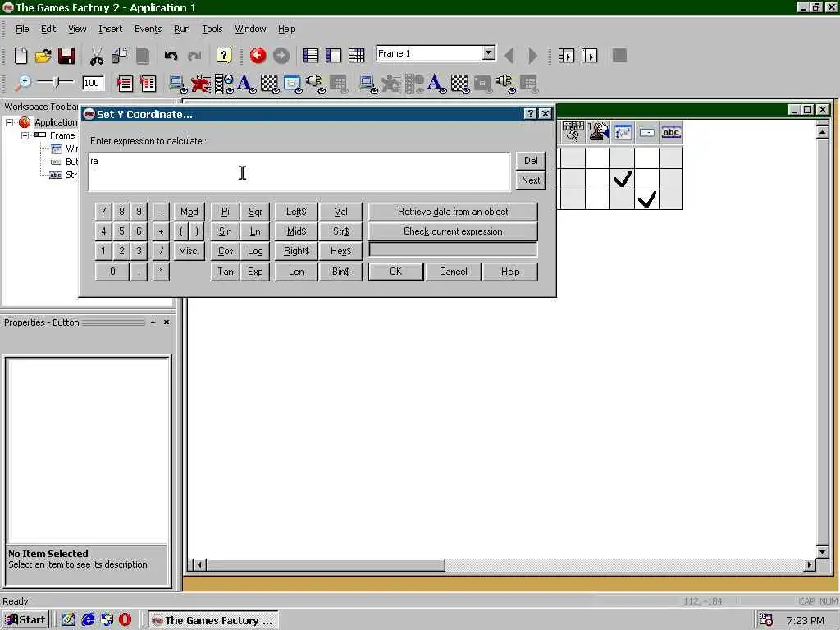840x630 pixels.
Task: Click the zoom slider handle
Action: pos(57,83)
